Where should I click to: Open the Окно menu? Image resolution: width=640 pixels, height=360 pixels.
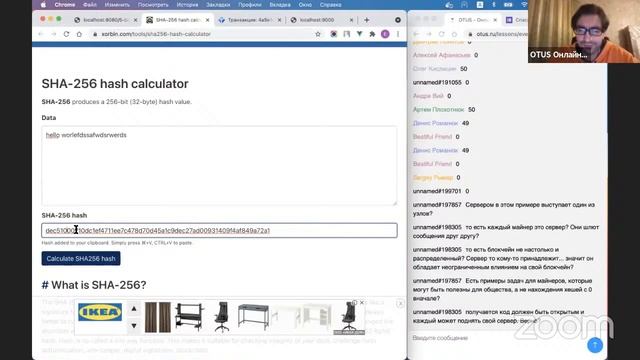click(x=305, y=5)
